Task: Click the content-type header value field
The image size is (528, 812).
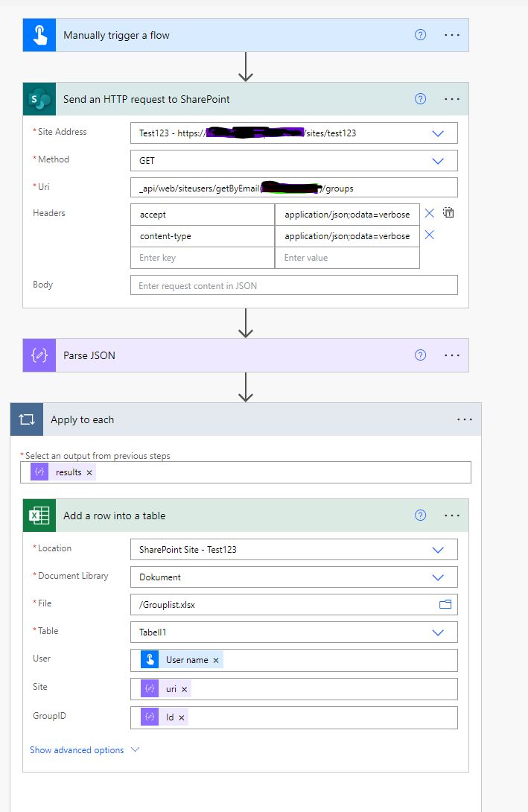Action: [x=347, y=236]
